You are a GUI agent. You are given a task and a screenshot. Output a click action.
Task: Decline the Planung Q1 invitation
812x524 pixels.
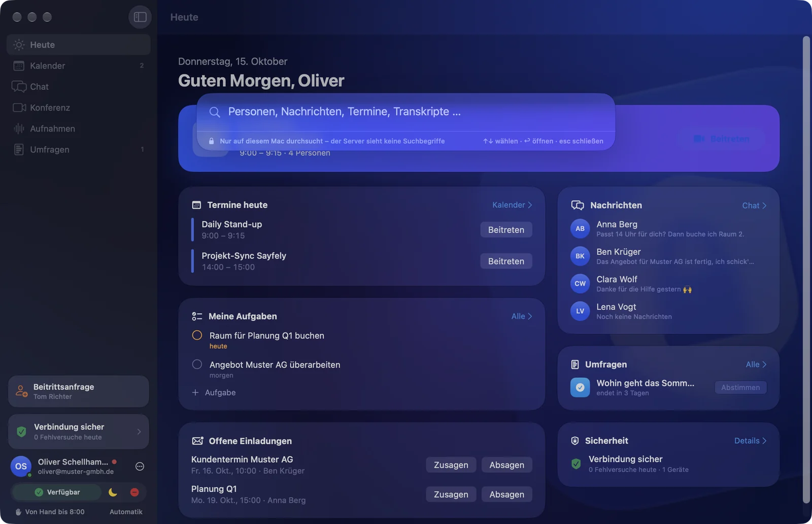pyautogui.click(x=506, y=494)
